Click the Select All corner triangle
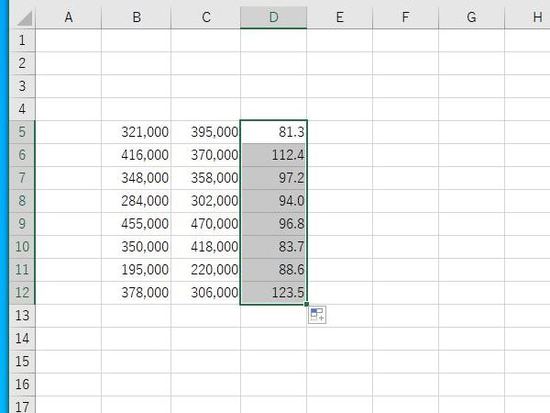 pyautogui.click(x=24, y=18)
